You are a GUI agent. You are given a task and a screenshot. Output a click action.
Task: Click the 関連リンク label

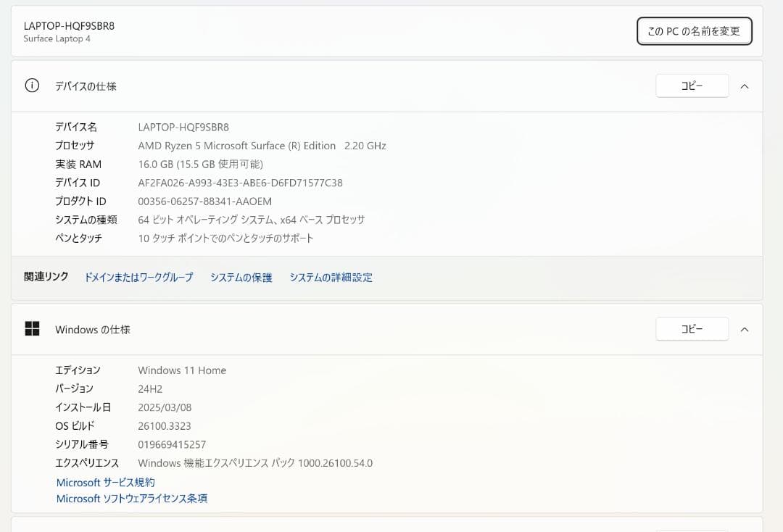coord(46,276)
